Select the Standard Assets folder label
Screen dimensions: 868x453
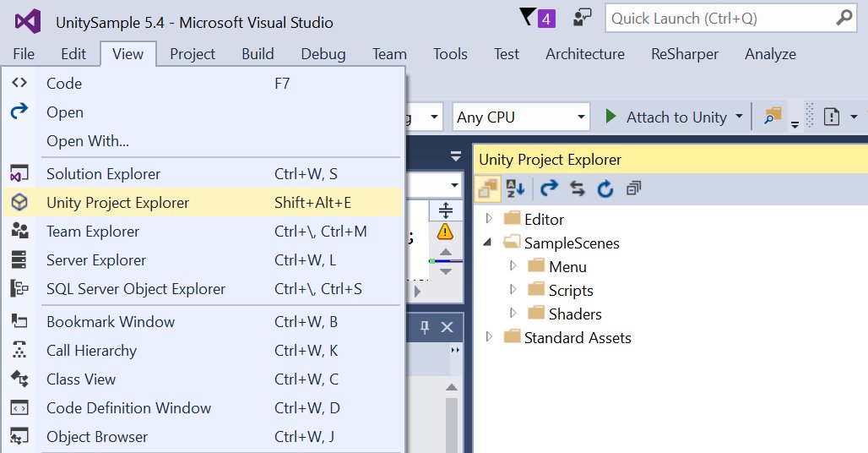578,338
